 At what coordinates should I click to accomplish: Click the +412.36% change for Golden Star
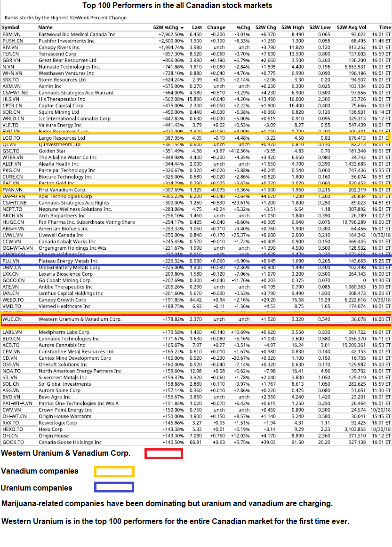click(239, 151)
